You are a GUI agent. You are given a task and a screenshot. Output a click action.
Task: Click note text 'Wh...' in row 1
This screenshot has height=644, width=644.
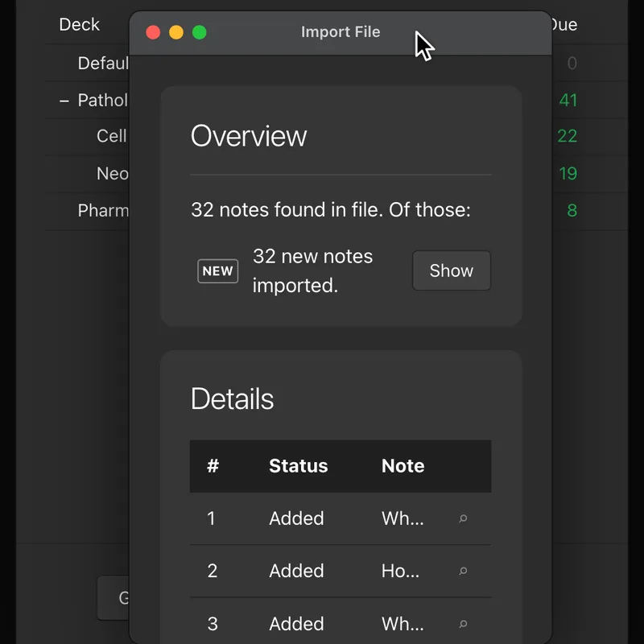(402, 518)
